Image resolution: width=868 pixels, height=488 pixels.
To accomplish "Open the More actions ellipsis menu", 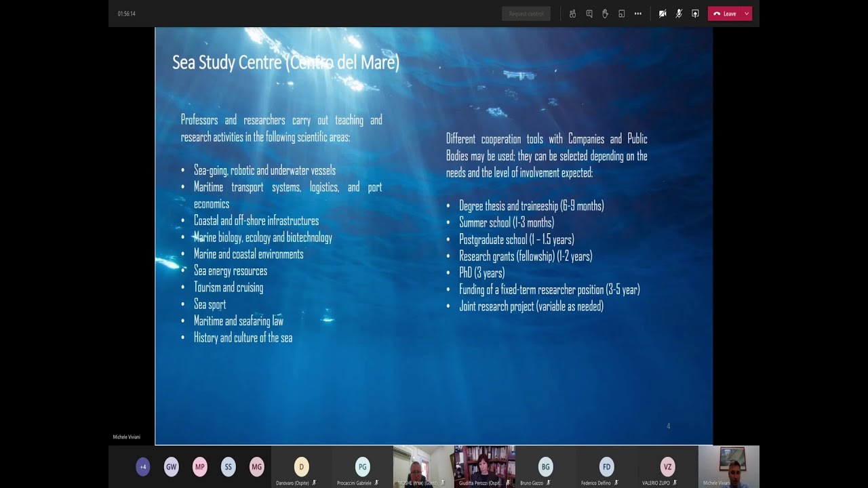I will point(638,14).
